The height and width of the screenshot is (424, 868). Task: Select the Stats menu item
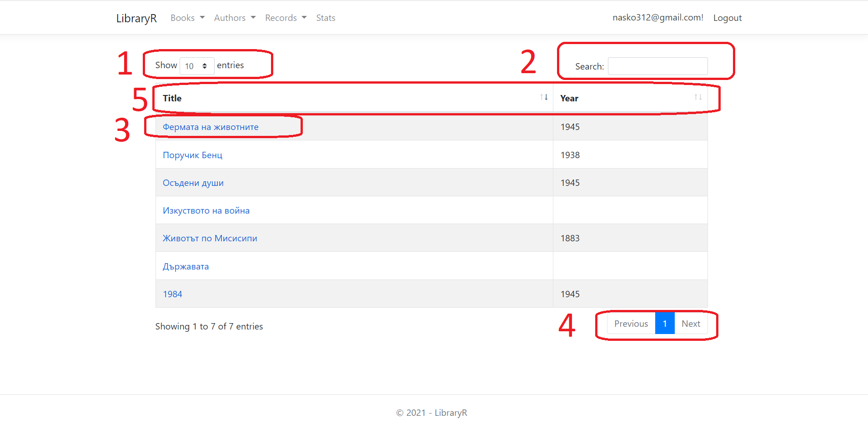pyautogui.click(x=326, y=17)
